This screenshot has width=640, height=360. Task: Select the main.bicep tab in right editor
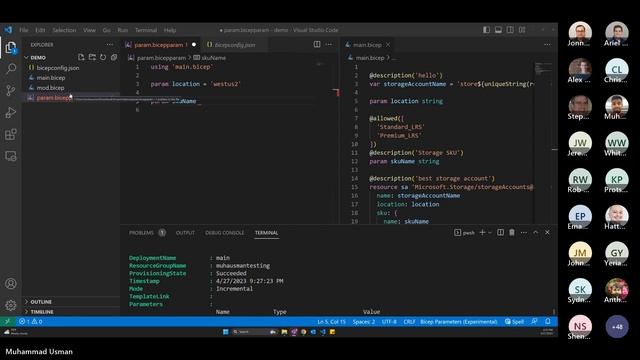[367, 45]
